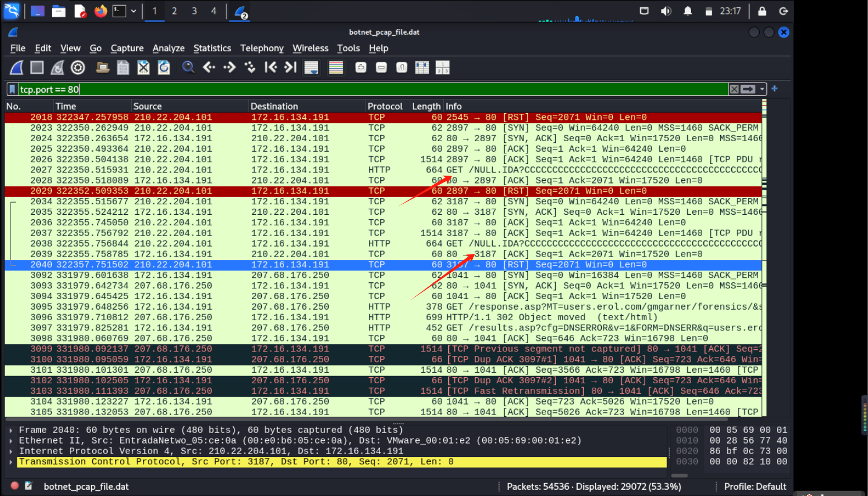Open Expert Information red indicator
This screenshot has width=868, height=496.
click(x=15, y=486)
